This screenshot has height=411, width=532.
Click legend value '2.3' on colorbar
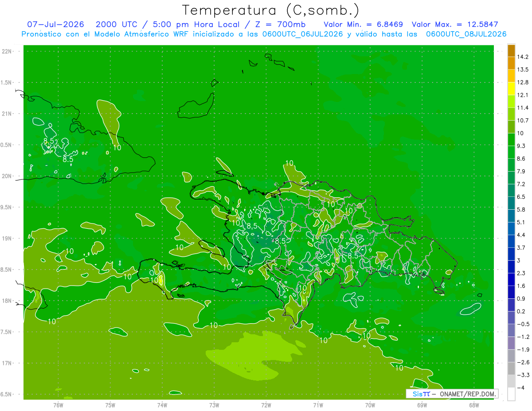tap(522, 273)
